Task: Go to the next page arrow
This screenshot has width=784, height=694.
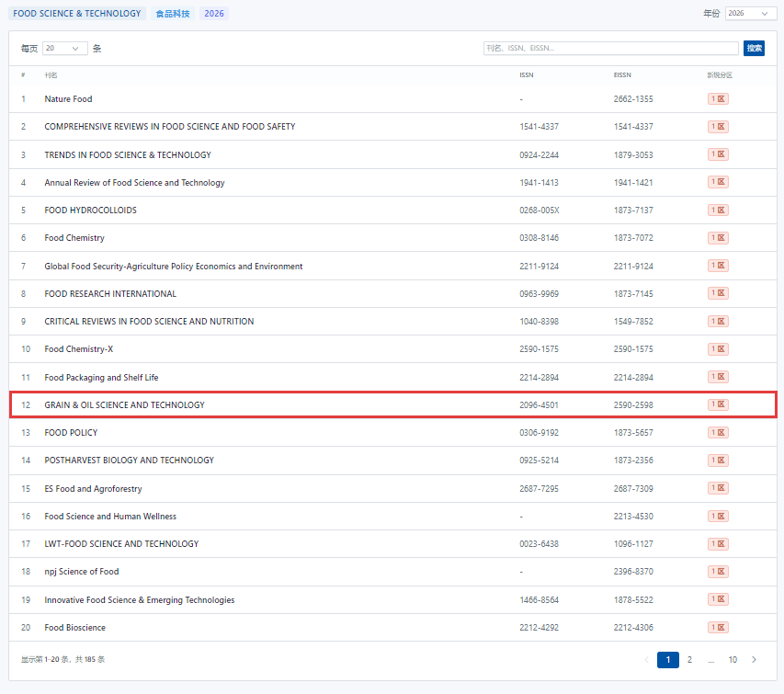Action: (755, 659)
